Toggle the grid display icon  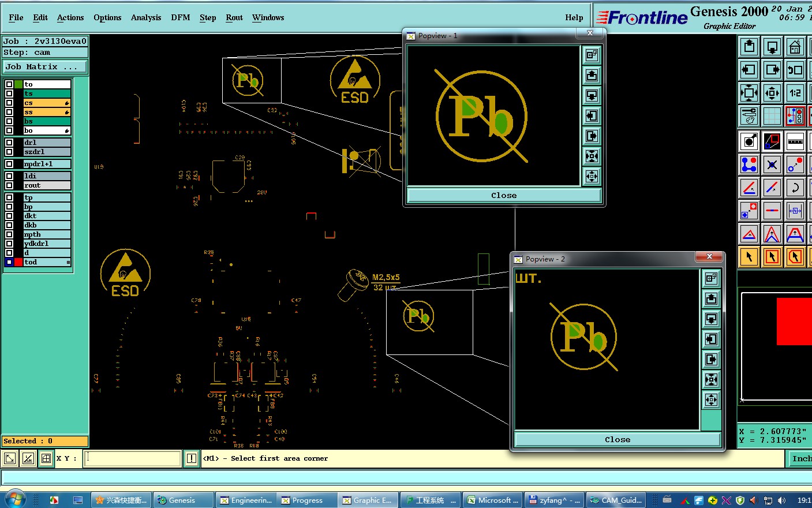(772, 116)
